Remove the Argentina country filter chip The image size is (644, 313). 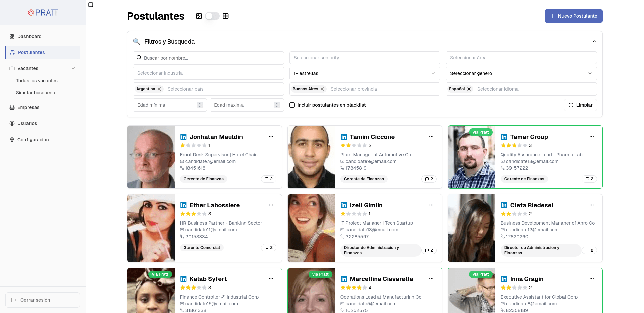[x=160, y=89]
